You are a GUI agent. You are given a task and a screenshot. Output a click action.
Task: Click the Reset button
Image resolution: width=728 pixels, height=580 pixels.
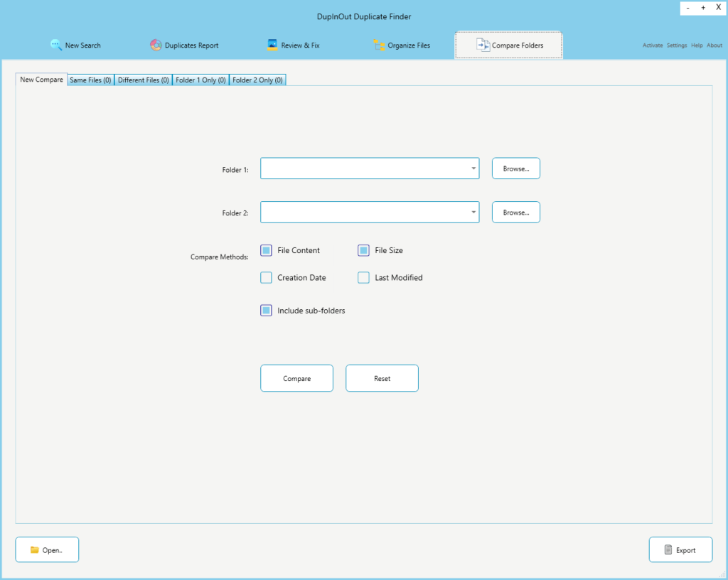tap(382, 378)
